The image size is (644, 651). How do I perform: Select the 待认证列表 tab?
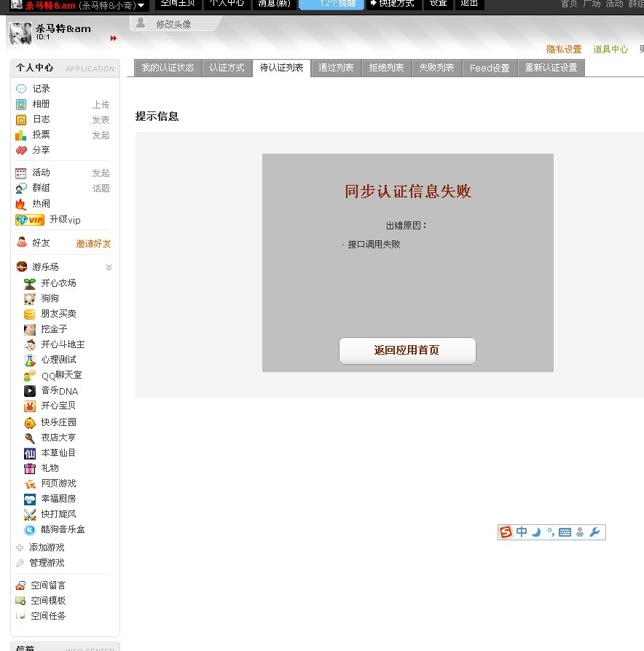281,68
